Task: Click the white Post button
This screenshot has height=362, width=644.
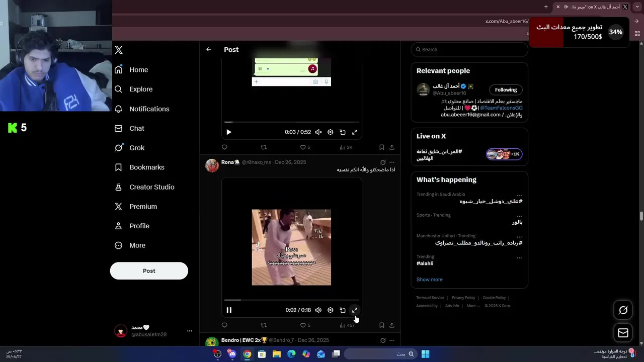Action: (x=149, y=270)
